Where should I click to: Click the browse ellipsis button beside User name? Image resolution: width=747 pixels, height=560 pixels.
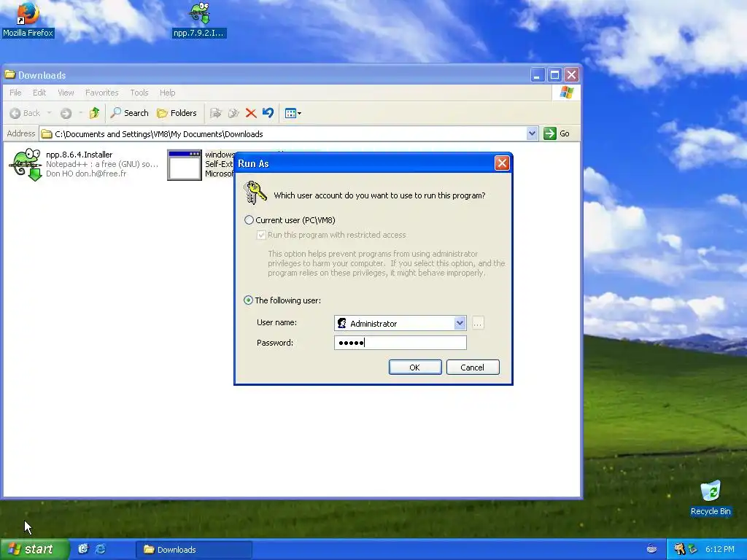[478, 323]
